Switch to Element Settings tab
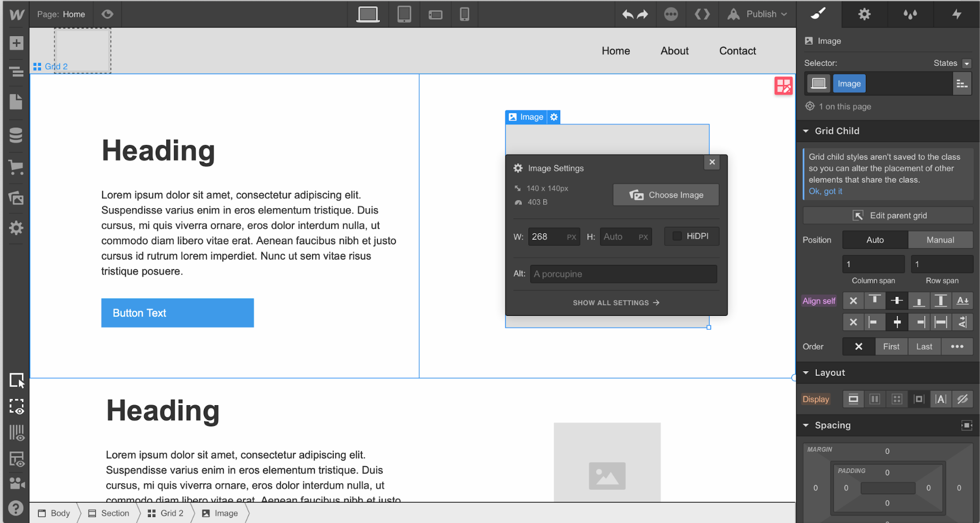The width and height of the screenshot is (980, 523). click(865, 14)
